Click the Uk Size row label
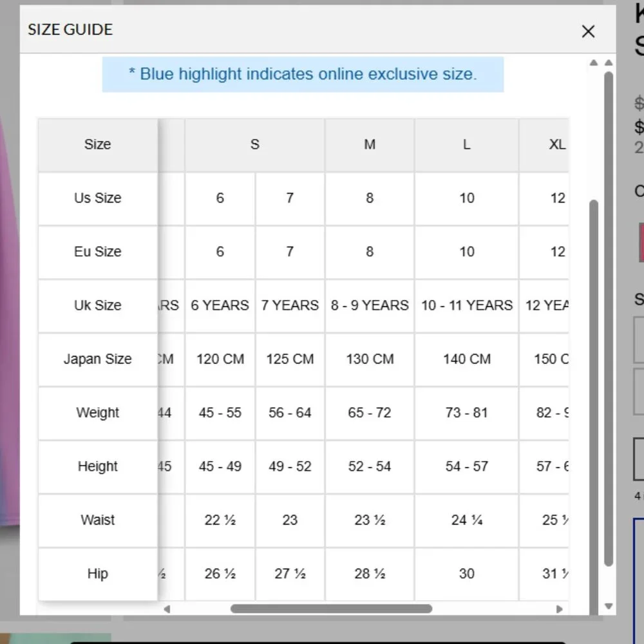This screenshot has height=644, width=644. pyautogui.click(x=98, y=305)
